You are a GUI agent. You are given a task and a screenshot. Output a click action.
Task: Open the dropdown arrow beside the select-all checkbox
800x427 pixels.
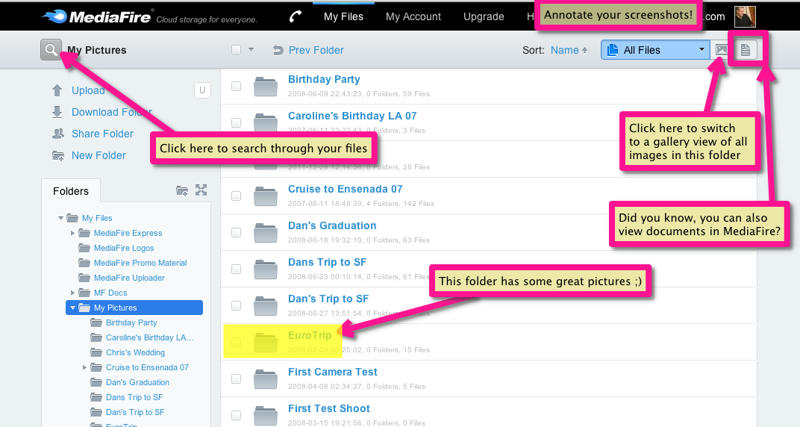tap(251, 49)
